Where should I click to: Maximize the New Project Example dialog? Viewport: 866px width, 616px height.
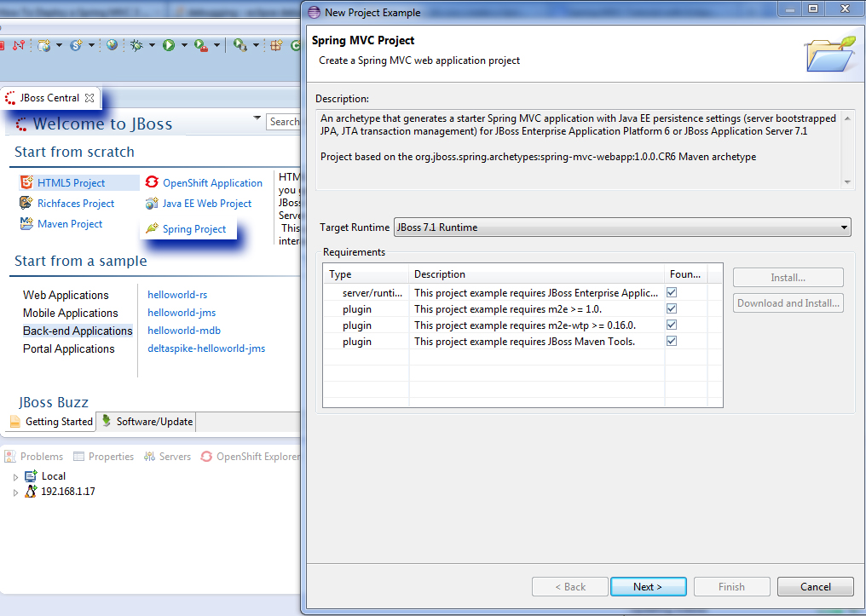pyautogui.click(x=813, y=9)
